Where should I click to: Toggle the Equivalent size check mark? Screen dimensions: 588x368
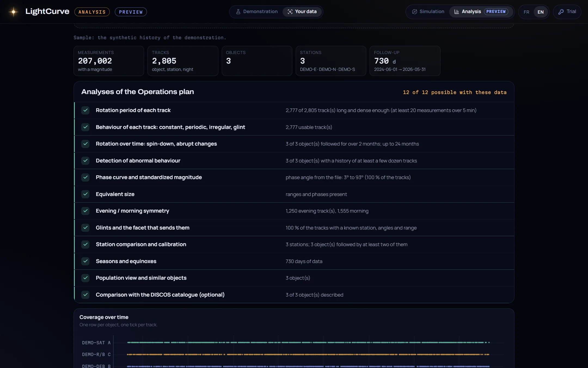pyautogui.click(x=85, y=194)
